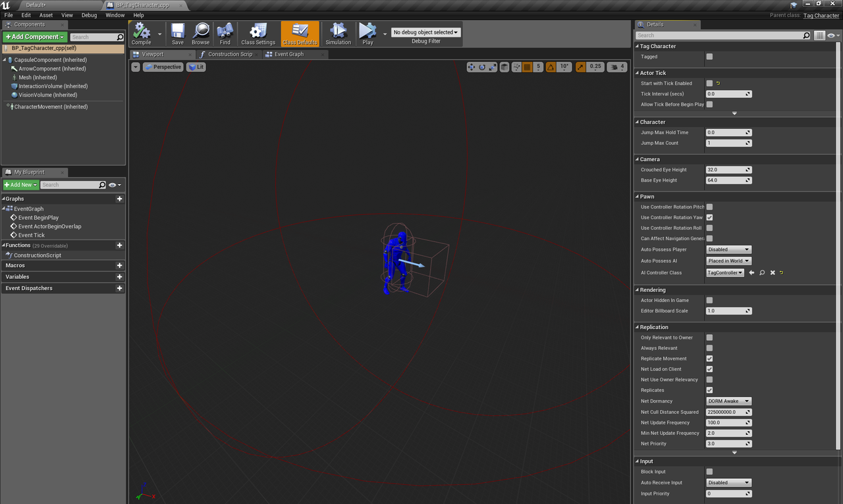Switch viewport Lit view mode button
Screen dimensions: 843x504
click(196, 67)
